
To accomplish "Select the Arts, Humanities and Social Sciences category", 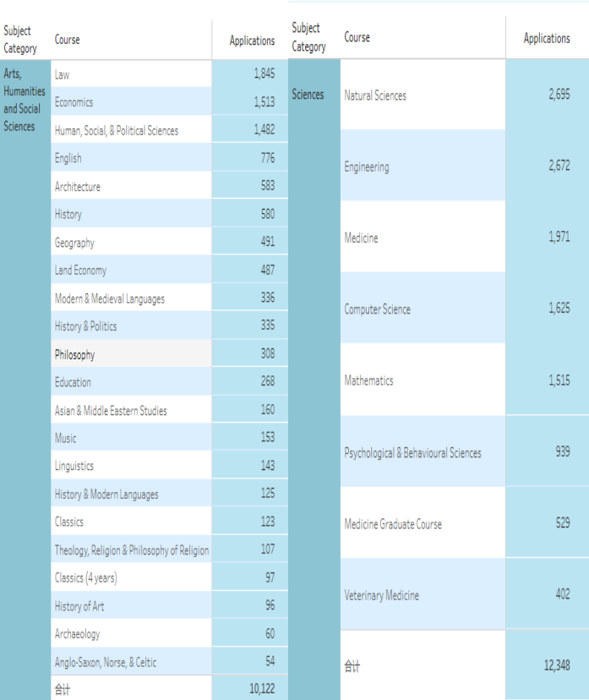I will point(24,101).
